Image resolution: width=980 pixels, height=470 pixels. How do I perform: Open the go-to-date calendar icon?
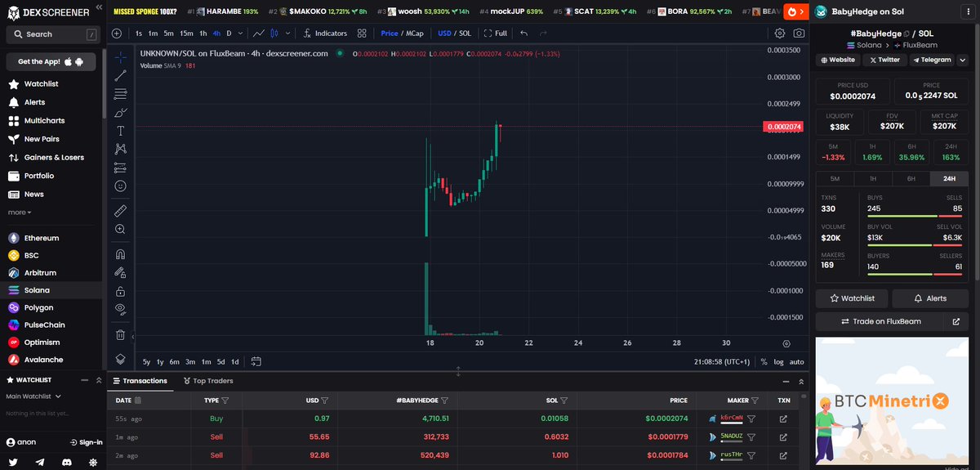pos(256,360)
